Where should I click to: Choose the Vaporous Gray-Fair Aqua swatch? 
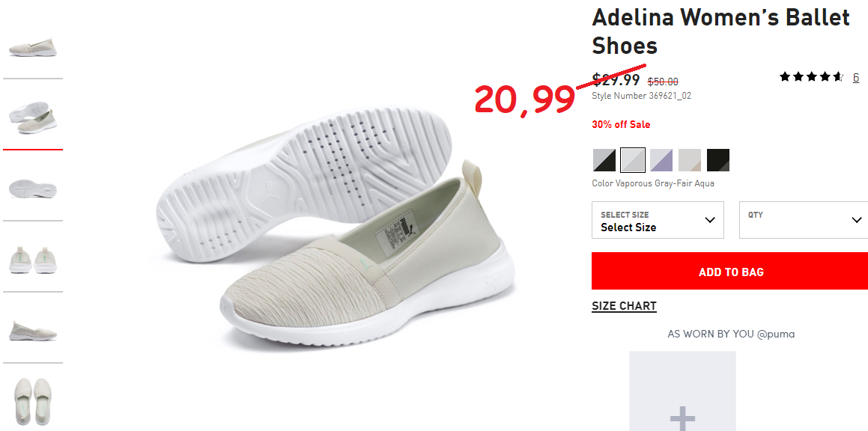(x=633, y=160)
